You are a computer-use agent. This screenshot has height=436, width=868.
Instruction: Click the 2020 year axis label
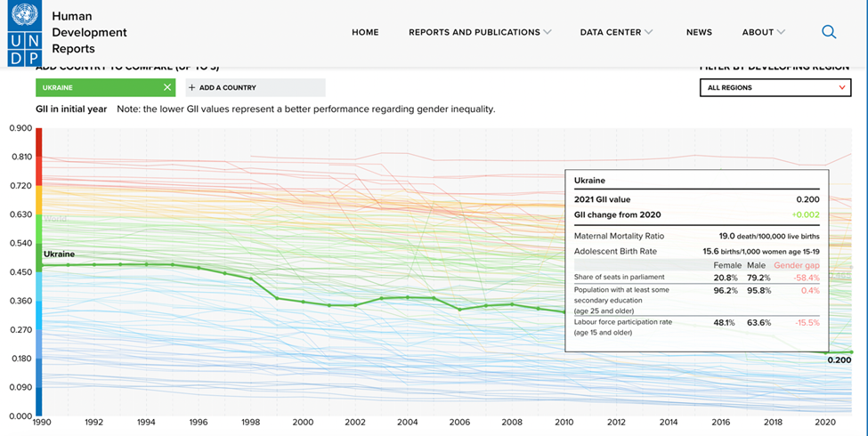click(825, 422)
